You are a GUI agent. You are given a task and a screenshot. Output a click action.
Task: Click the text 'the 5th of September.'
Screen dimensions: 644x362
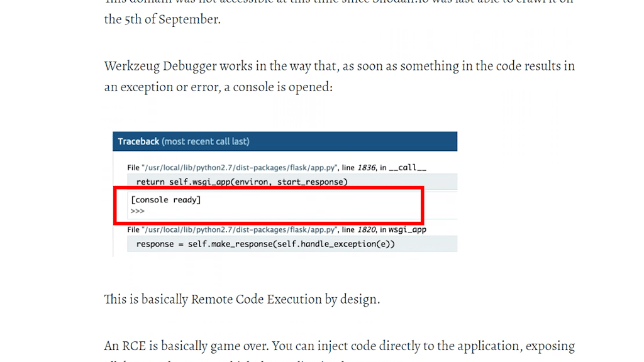[x=162, y=19]
